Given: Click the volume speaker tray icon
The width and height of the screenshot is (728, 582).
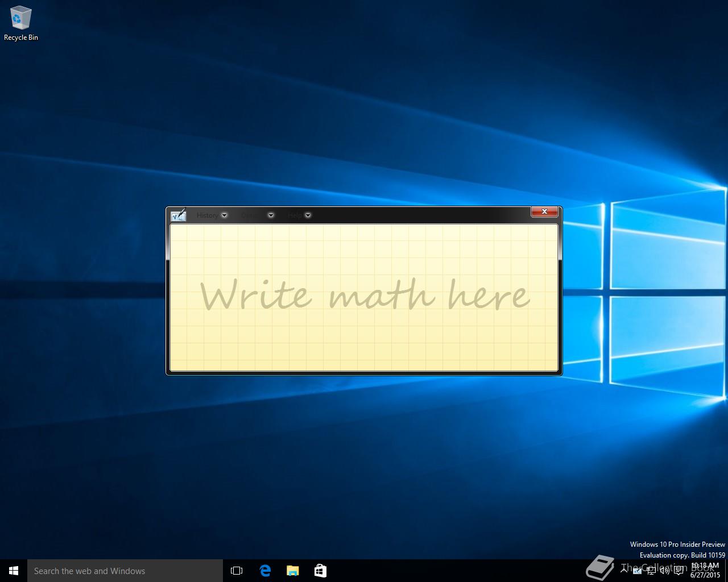Looking at the screenshot, I should pos(664,571).
